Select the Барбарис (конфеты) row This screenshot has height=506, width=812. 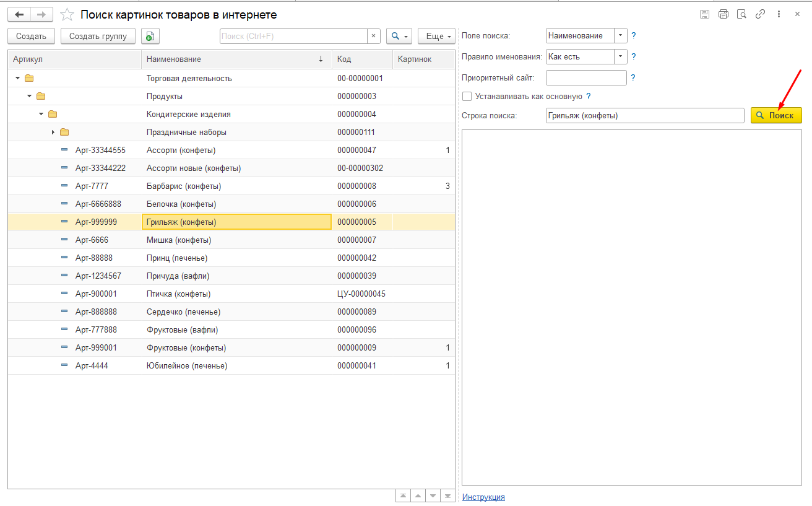click(231, 186)
